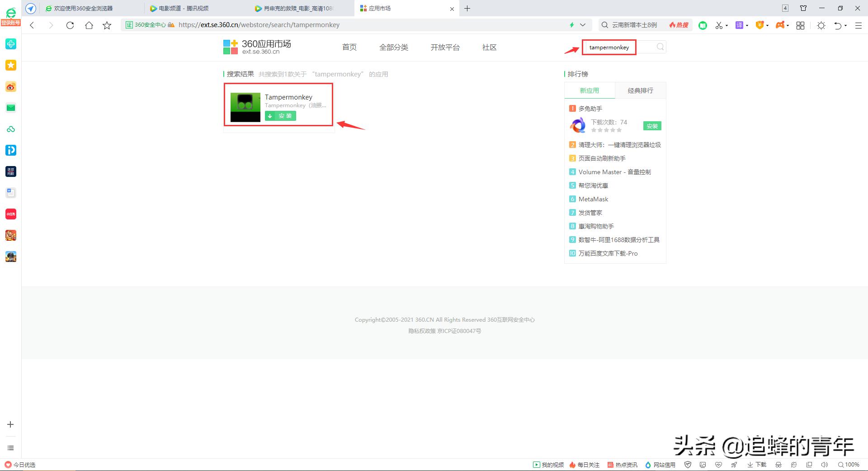
Task: Open the browser skin shirt icon
Action: click(803, 8)
